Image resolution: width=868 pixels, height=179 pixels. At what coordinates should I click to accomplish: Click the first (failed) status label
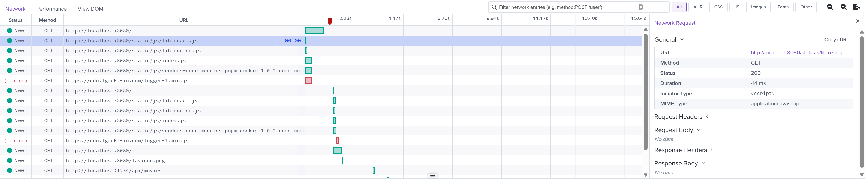pyautogui.click(x=15, y=81)
